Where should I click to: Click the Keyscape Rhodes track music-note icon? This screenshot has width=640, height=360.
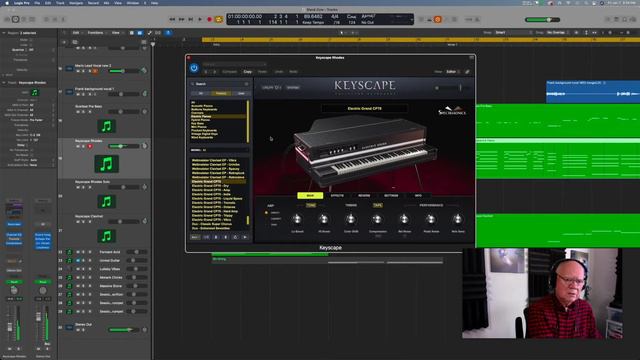pyautogui.click(x=107, y=164)
